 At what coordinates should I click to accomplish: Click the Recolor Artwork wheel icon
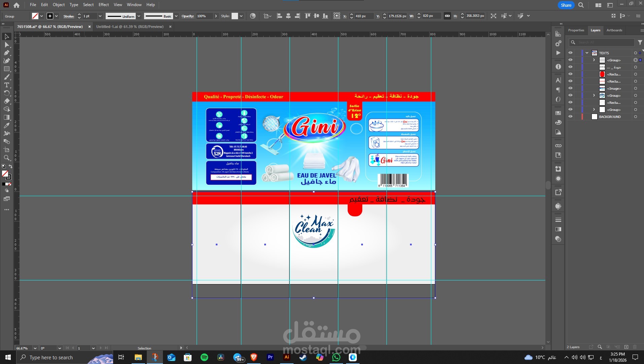(253, 16)
